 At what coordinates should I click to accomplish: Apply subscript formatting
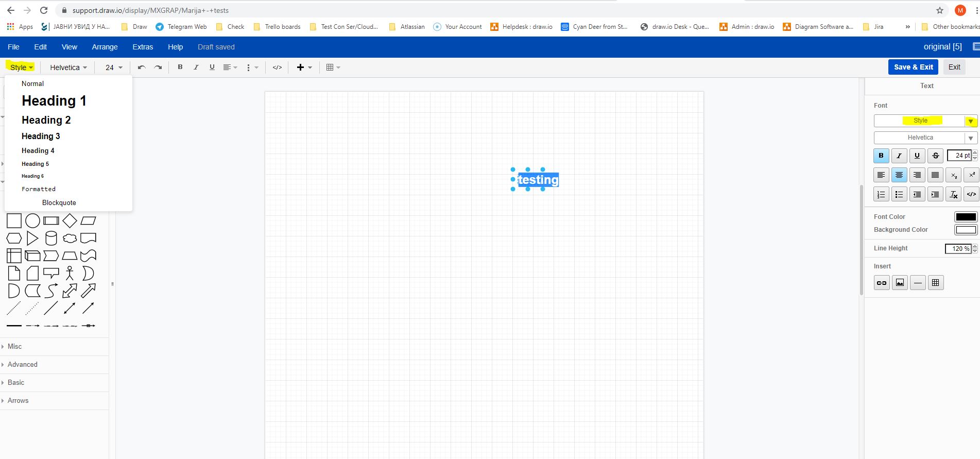click(954, 175)
